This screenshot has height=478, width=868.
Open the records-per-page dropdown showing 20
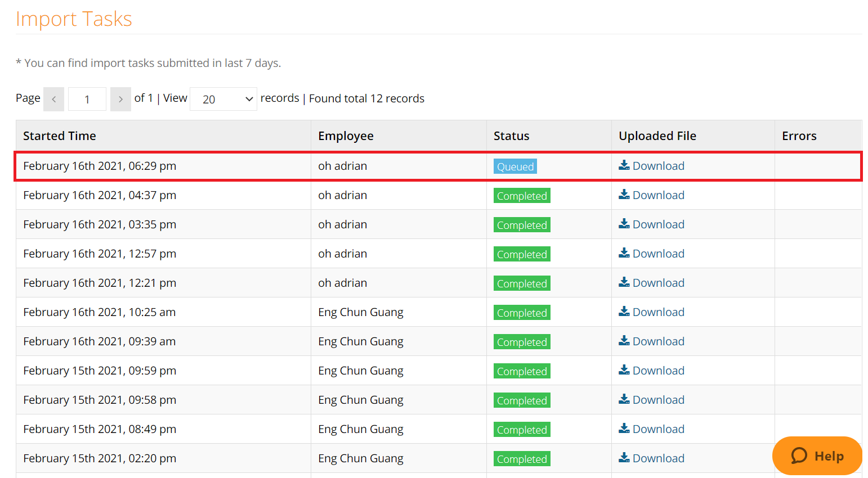[x=223, y=99]
